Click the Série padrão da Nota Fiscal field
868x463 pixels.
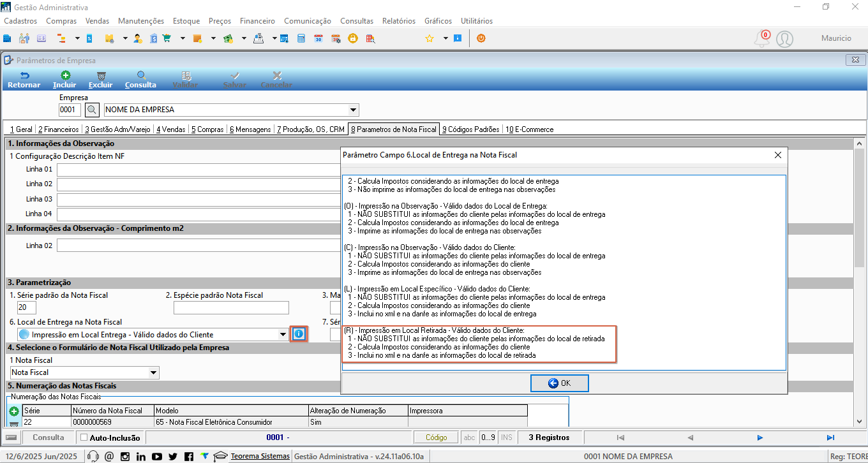17,308
